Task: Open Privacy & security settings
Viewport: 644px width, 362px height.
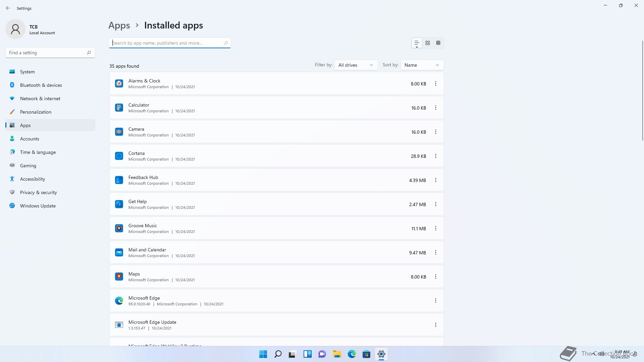Action: click(50, 192)
